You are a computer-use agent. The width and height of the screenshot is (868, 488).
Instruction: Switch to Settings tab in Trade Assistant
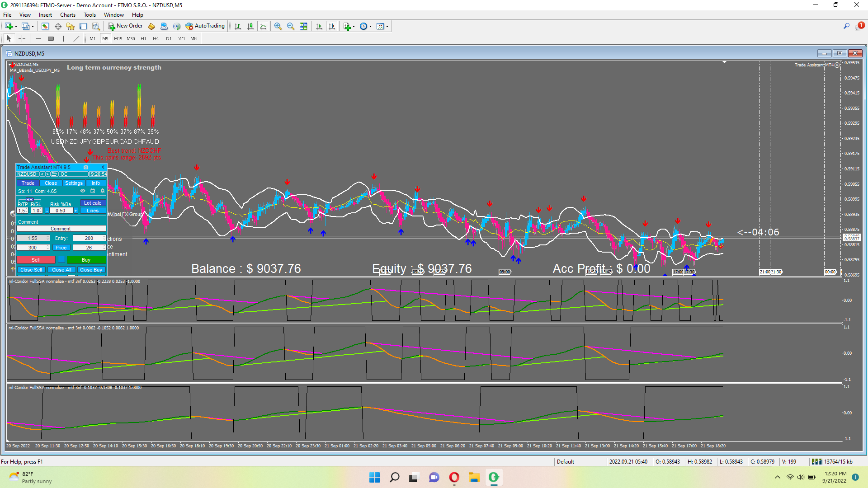pos(74,183)
